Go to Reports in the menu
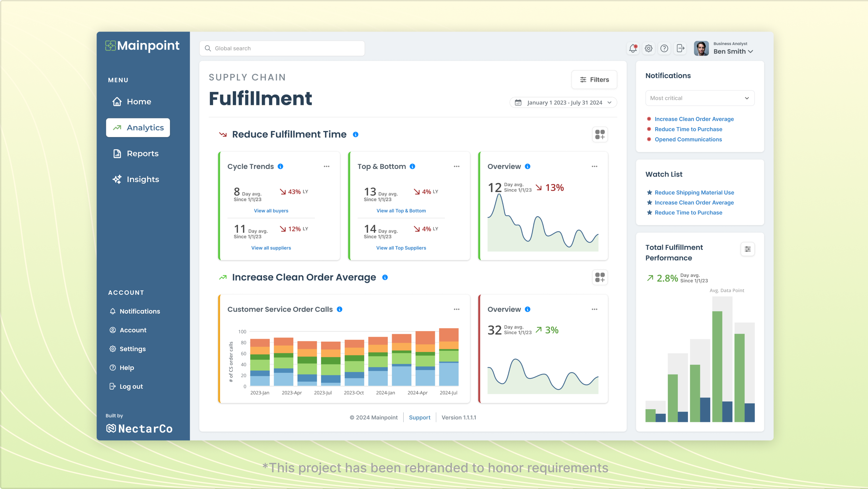The width and height of the screenshot is (868, 489). point(142,153)
